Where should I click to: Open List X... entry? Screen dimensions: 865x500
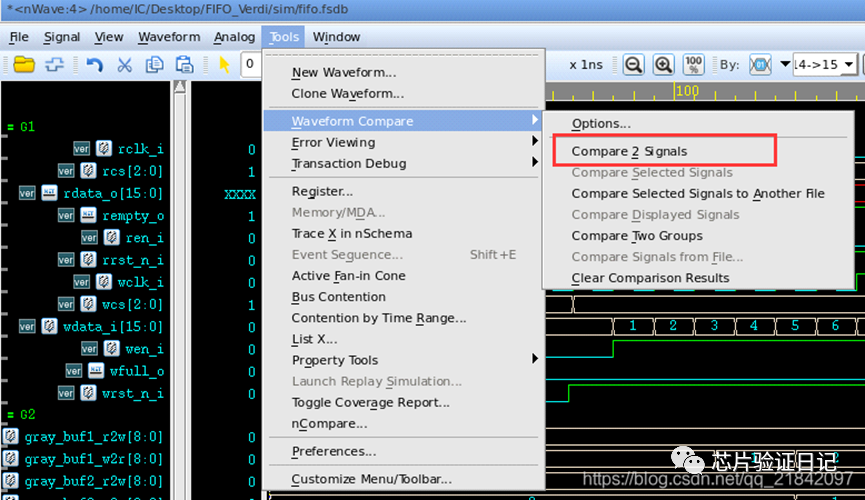click(314, 339)
